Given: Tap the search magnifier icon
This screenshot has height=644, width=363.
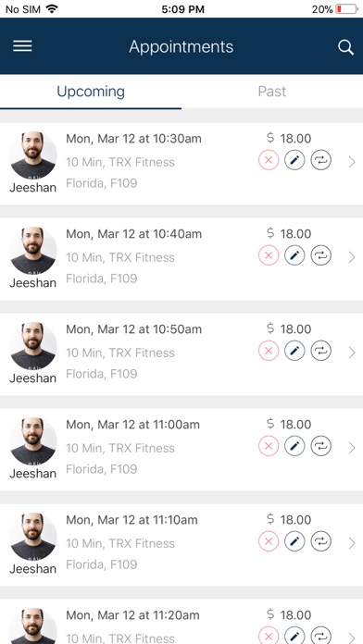Looking at the screenshot, I should coord(345,47).
